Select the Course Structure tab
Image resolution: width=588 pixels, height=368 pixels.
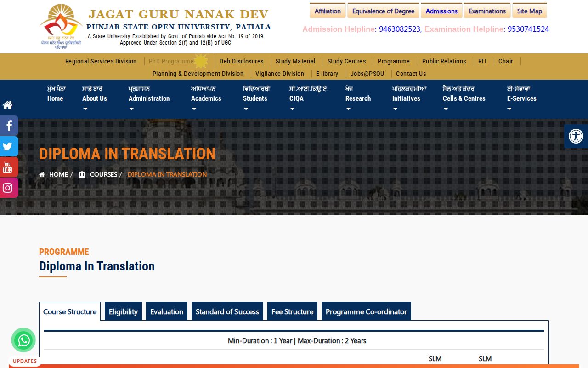click(x=70, y=311)
